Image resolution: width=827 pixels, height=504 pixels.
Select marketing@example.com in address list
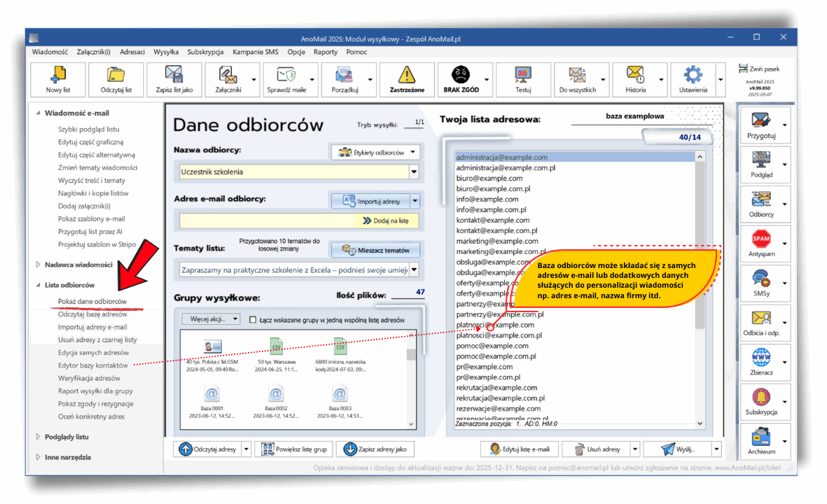497,241
